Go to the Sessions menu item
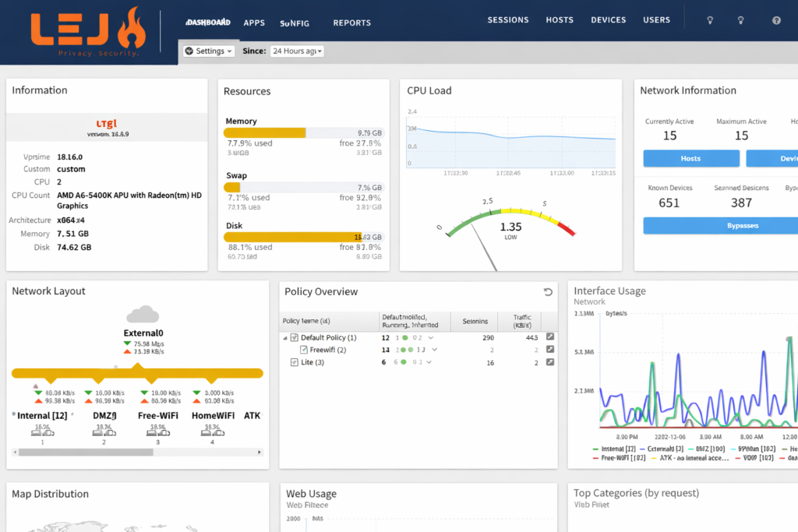 point(507,20)
